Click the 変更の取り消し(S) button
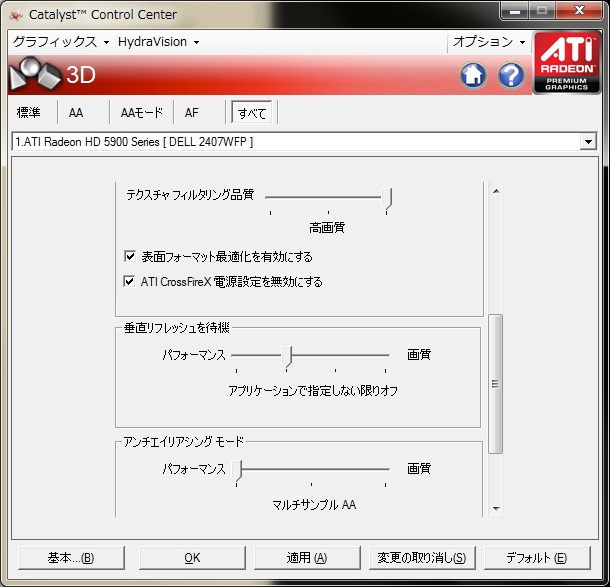The height and width of the screenshot is (587, 610). [x=422, y=558]
